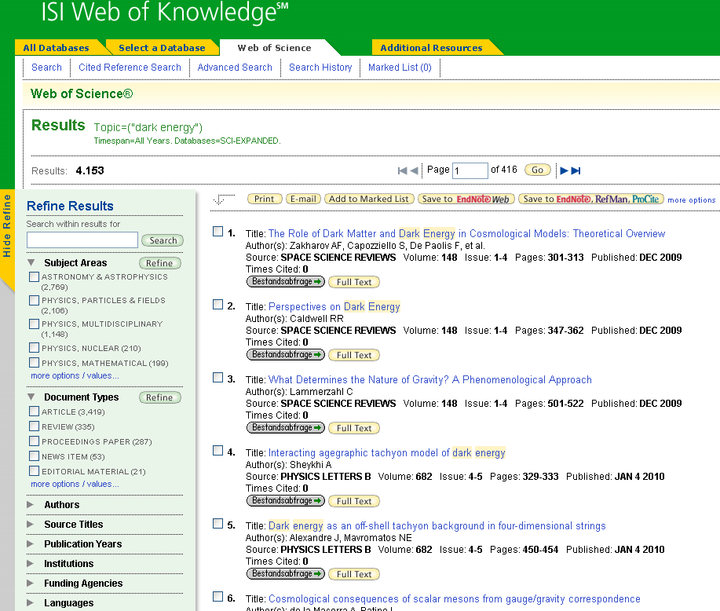Click Bestandsabfrage button for result 5
This screenshot has height=611, width=720.
pyautogui.click(x=285, y=573)
